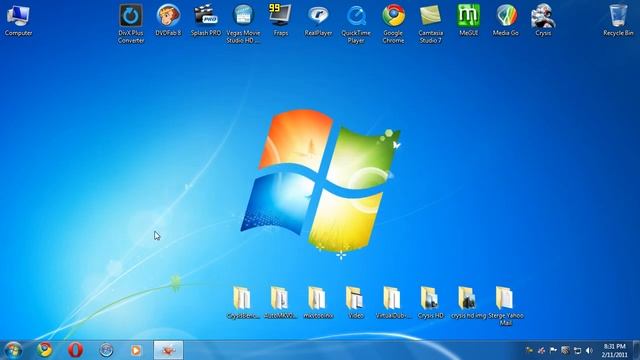Open the red tray icon left of the flag

(541, 350)
